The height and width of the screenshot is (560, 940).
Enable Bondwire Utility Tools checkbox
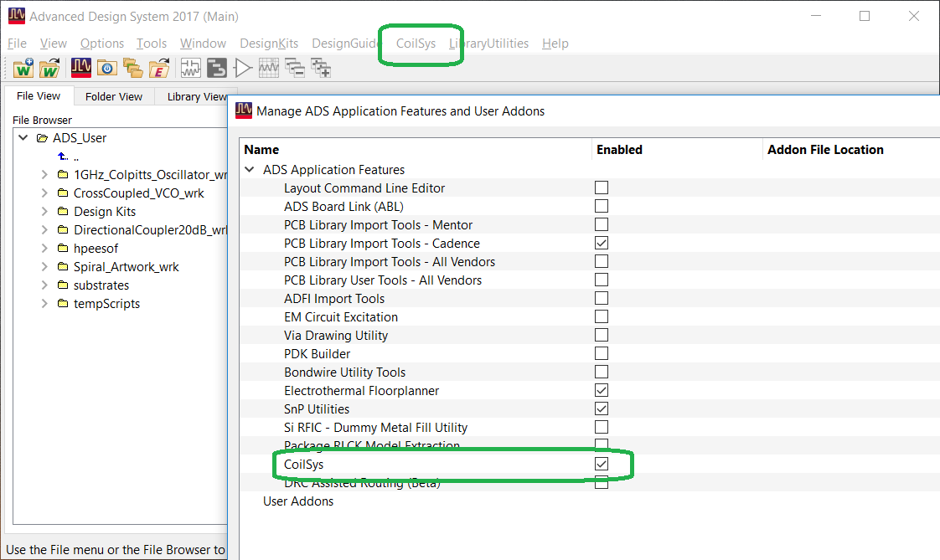(x=602, y=372)
